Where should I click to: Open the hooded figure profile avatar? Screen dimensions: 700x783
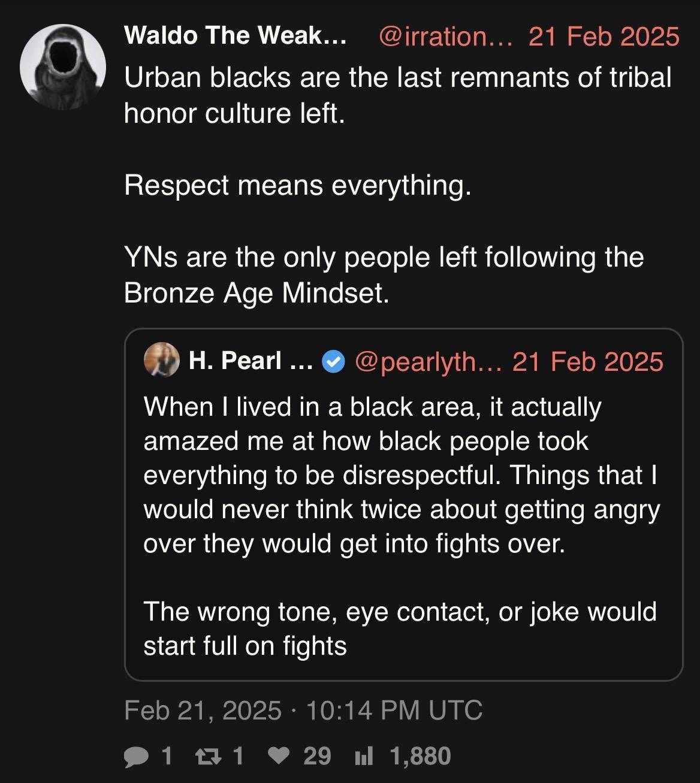[62, 66]
